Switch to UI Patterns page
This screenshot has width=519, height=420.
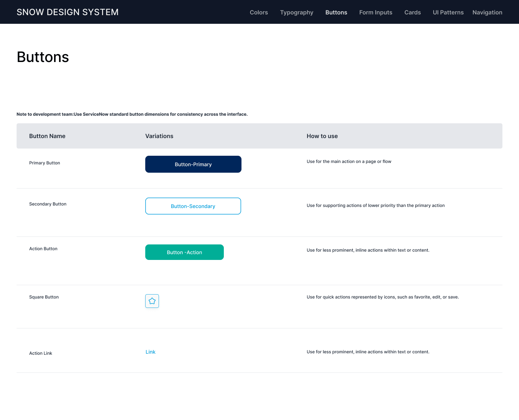[448, 12]
